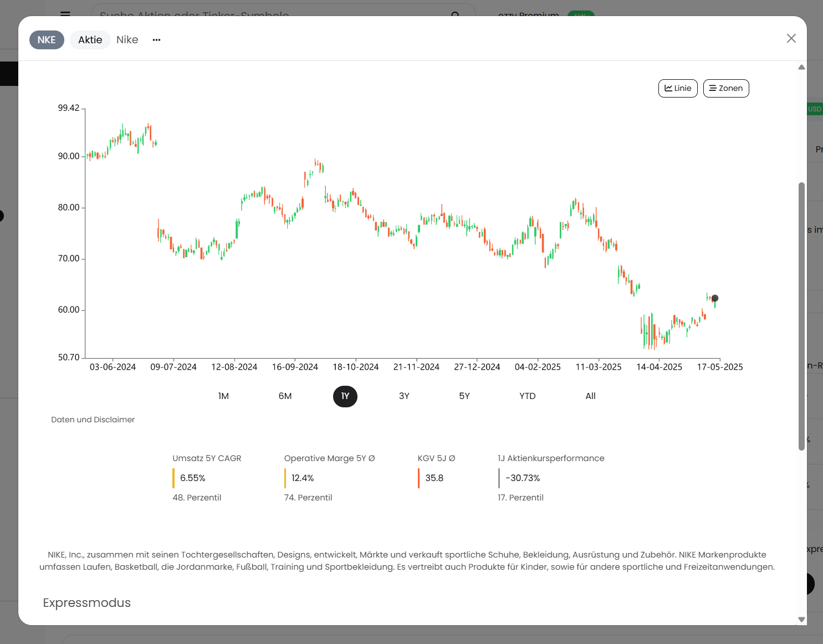
Task: Click the 80.00 y-axis label
Action: [69, 208]
